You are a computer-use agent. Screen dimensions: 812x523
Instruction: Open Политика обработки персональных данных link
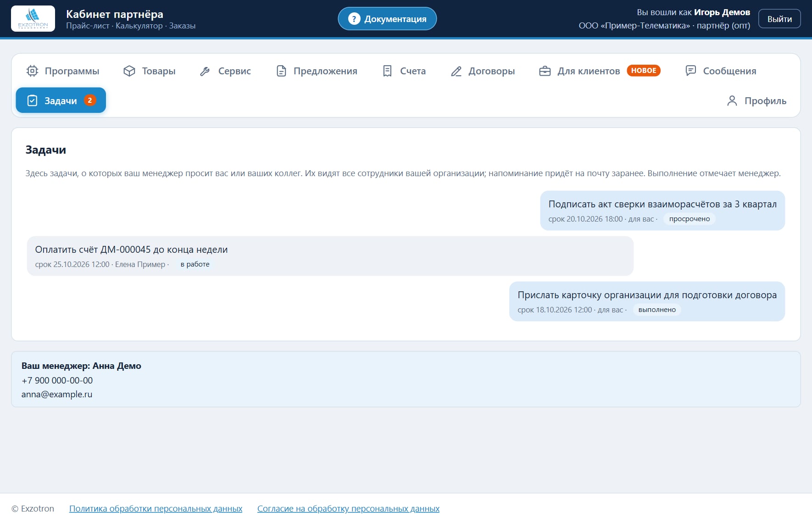pos(156,509)
